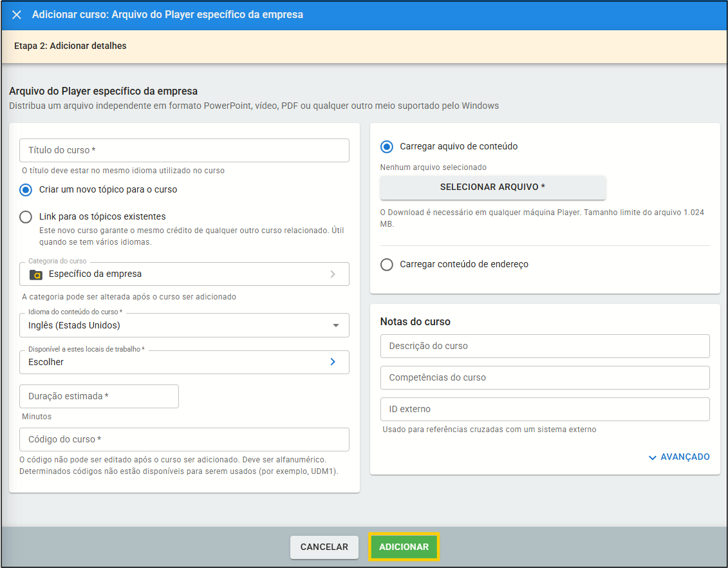
Task: Click Competências do curso field
Action: point(545,377)
